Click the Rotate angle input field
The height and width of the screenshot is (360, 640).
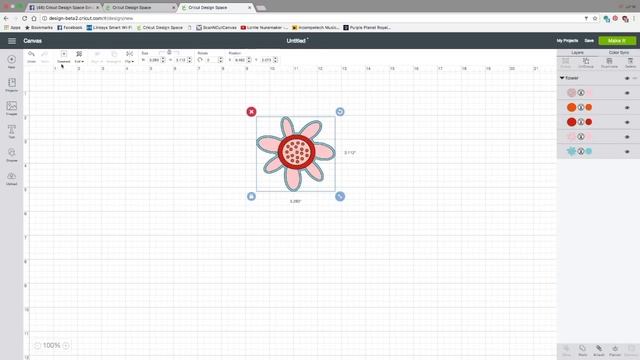click(211, 60)
